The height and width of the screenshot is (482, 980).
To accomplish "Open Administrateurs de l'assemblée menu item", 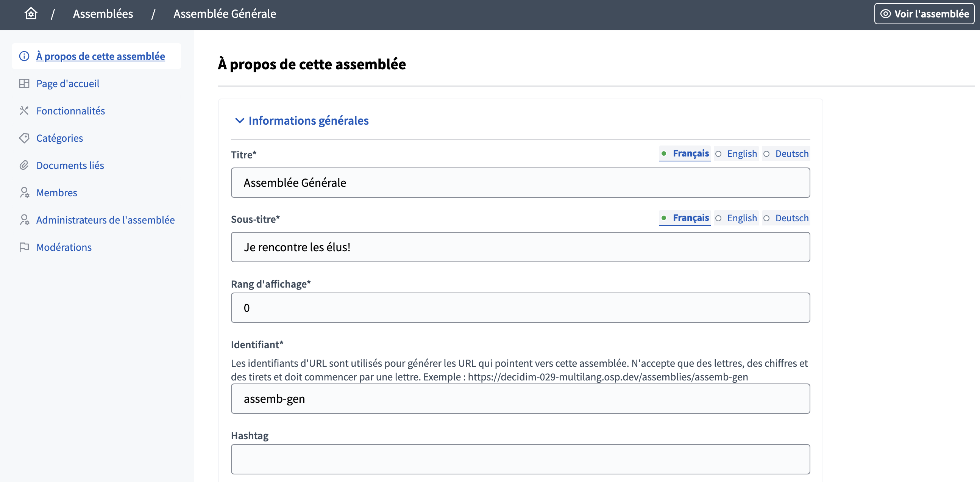I will (x=105, y=220).
